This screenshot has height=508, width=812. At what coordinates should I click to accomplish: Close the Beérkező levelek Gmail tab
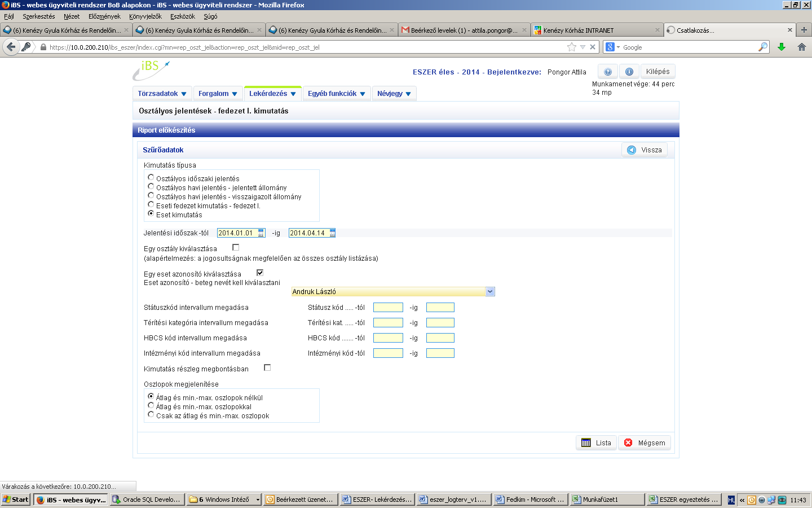pos(524,30)
